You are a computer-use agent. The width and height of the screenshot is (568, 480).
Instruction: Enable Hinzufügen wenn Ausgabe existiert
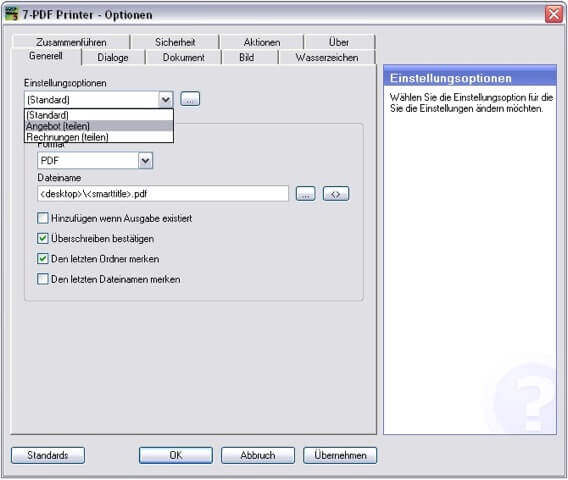tap(43, 218)
